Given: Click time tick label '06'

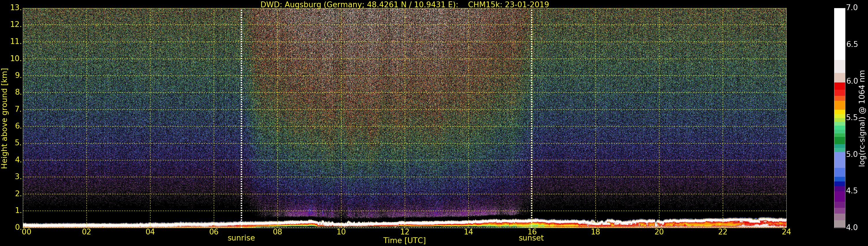Looking at the screenshot, I should 214,232.
